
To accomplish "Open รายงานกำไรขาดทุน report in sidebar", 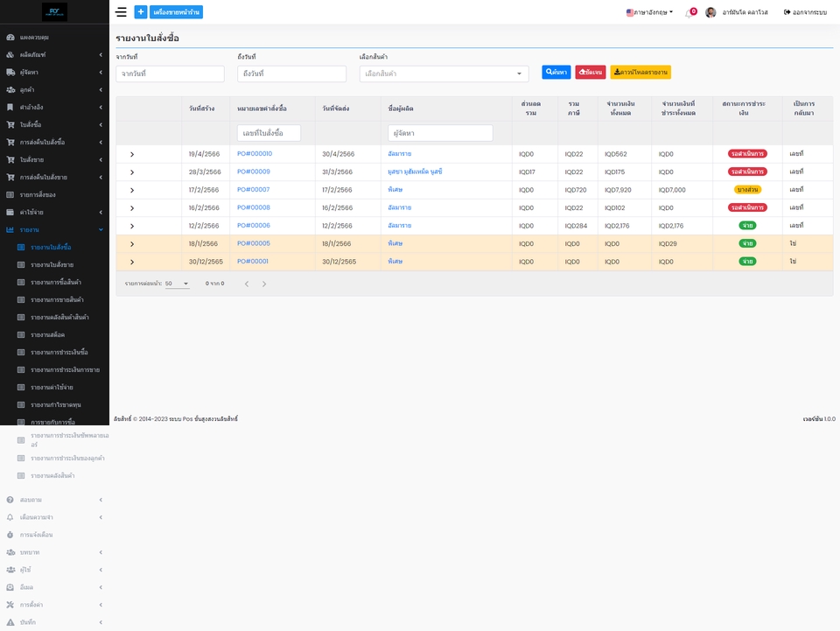I will (56, 405).
